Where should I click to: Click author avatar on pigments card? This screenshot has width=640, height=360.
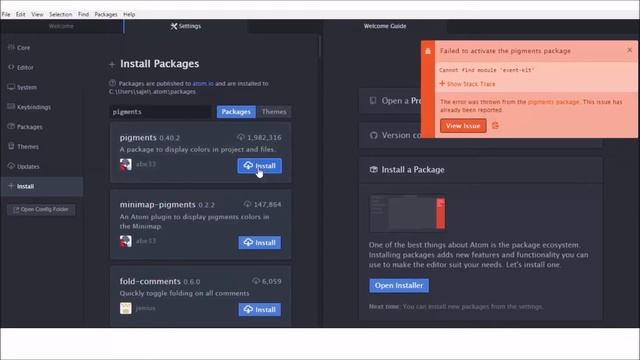tap(126, 164)
